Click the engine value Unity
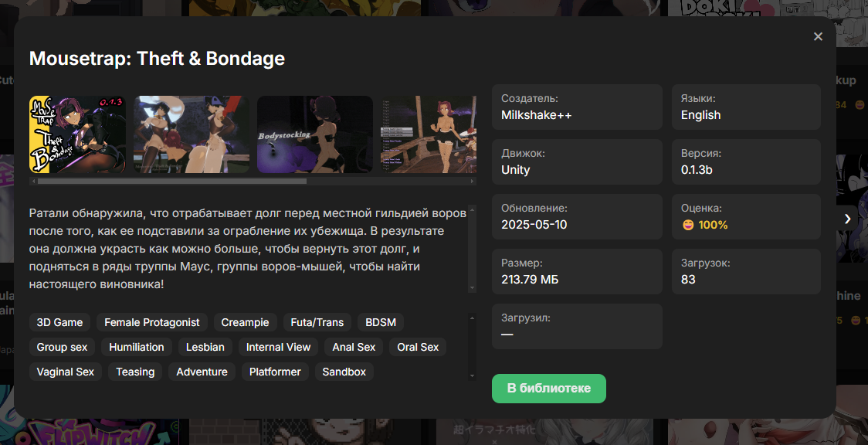This screenshot has height=445, width=868. point(515,170)
